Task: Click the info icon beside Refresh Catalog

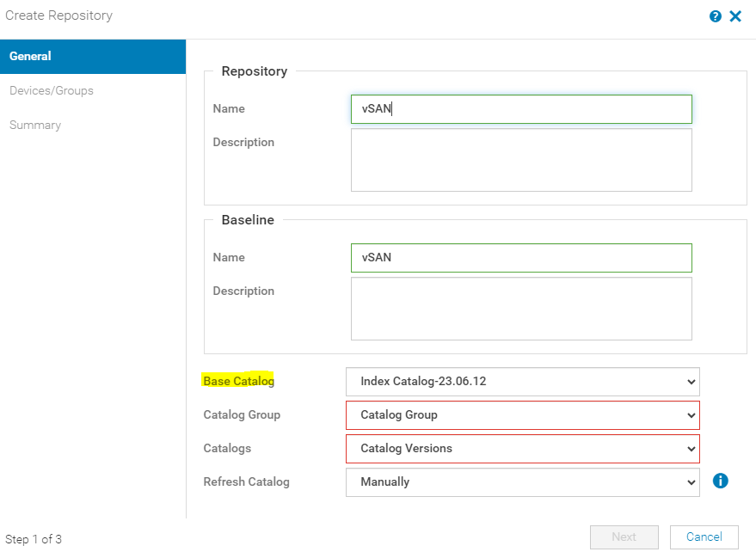Action: (720, 481)
